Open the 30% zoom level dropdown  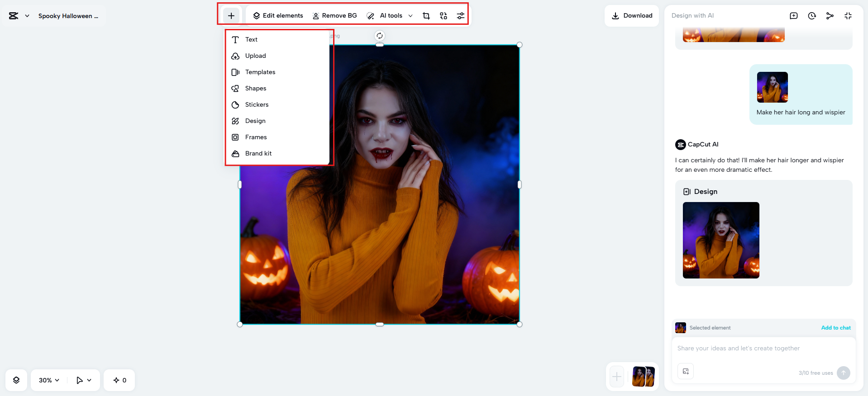(49, 380)
